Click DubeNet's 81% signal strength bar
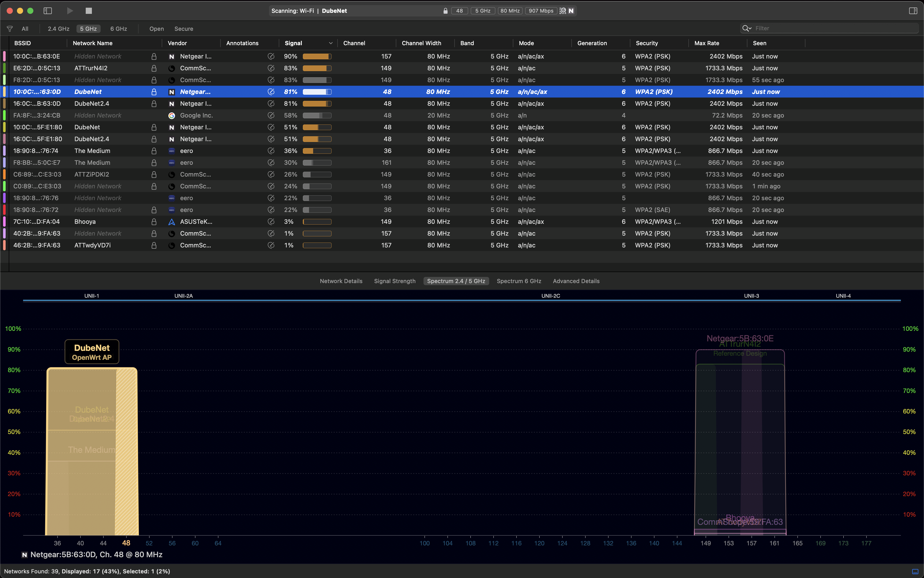The image size is (924, 578). [316, 92]
